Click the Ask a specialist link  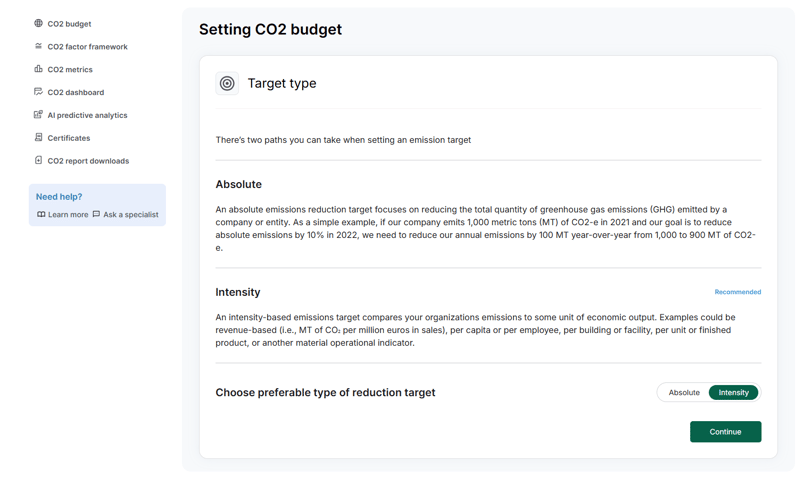tap(130, 215)
